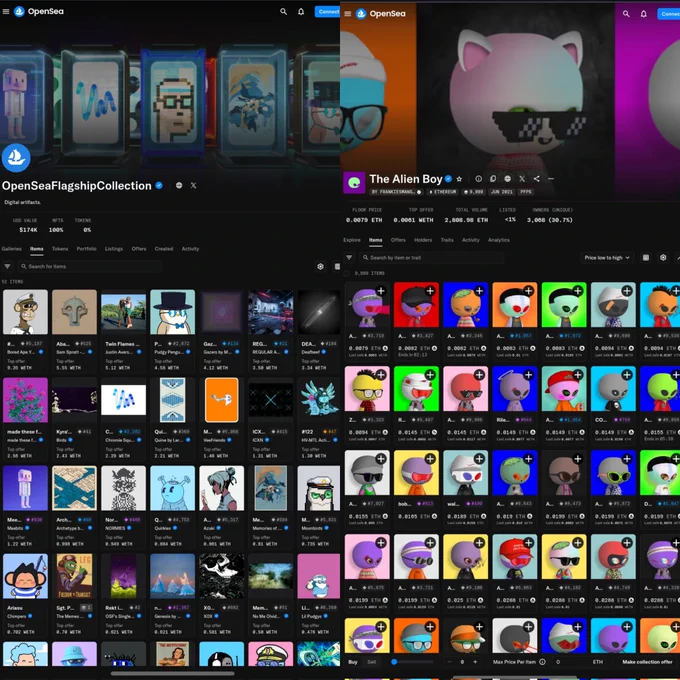Image resolution: width=680 pixels, height=680 pixels.
Task: Click info icon beside Max Price Per Item
Action: (x=542, y=662)
